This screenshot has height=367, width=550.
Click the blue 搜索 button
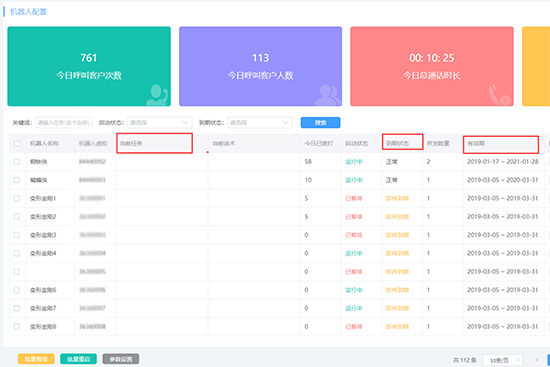[320, 122]
